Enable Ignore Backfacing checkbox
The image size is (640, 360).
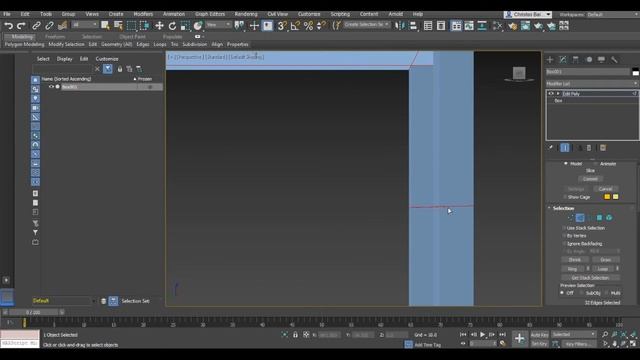point(564,244)
